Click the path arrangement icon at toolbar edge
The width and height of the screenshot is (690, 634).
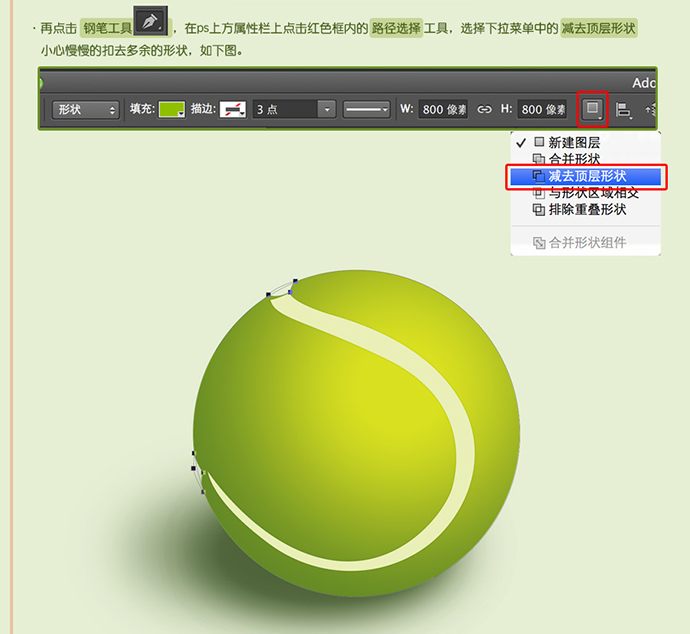(651, 109)
